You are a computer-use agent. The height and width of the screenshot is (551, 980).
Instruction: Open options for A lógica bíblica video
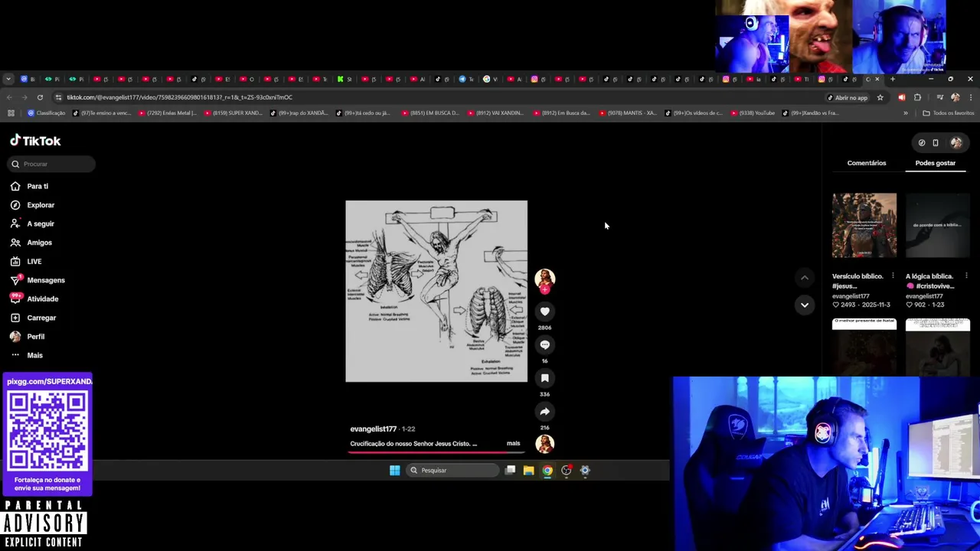[x=966, y=276]
